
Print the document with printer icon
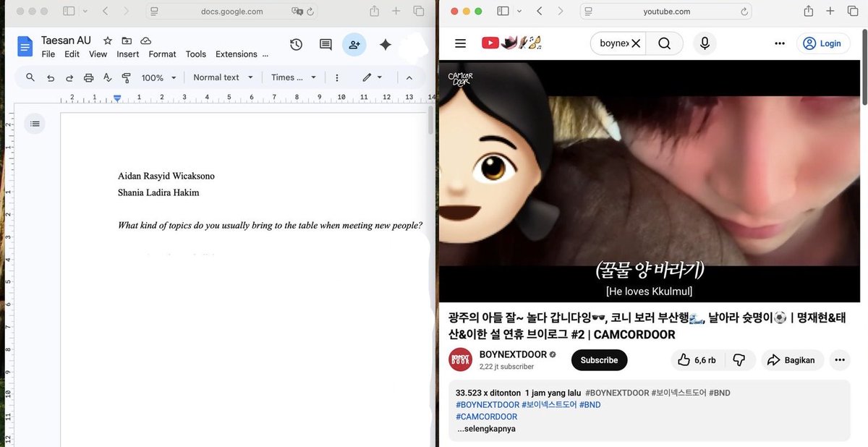(x=88, y=77)
